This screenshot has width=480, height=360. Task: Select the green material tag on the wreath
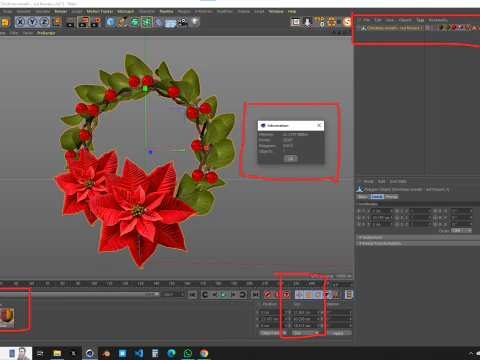(447, 28)
